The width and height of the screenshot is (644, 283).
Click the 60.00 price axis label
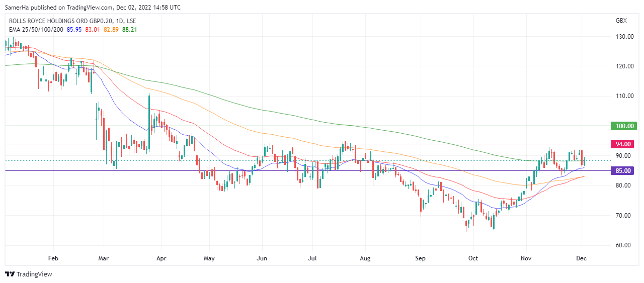[624, 245]
